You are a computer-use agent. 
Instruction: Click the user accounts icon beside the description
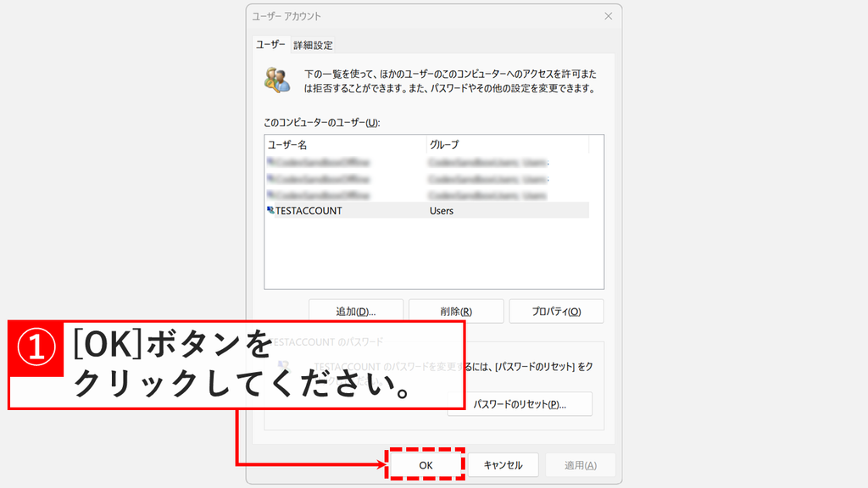click(x=277, y=80)
